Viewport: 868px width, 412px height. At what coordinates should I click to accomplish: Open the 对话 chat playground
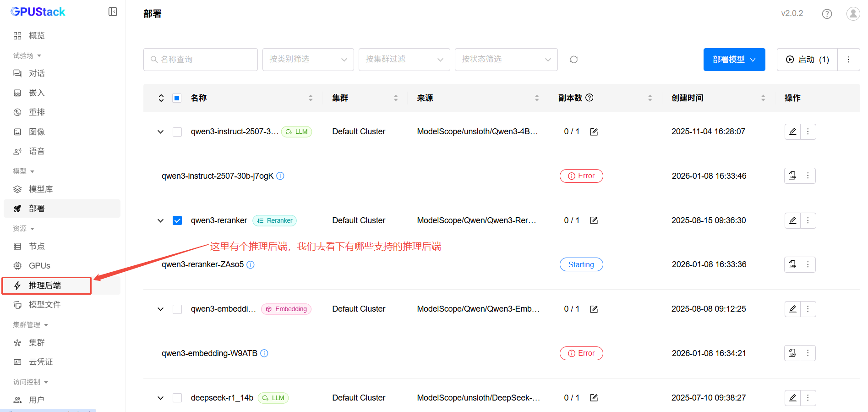(x=62, y=73)
